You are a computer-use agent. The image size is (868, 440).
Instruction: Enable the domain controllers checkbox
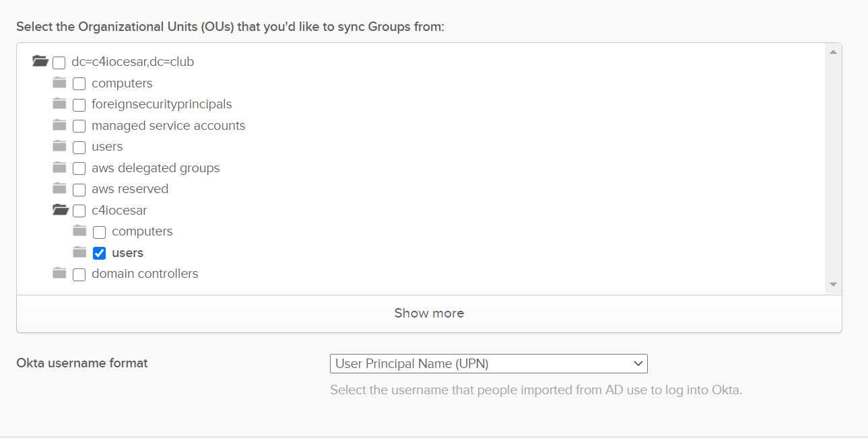pos(79,274)
